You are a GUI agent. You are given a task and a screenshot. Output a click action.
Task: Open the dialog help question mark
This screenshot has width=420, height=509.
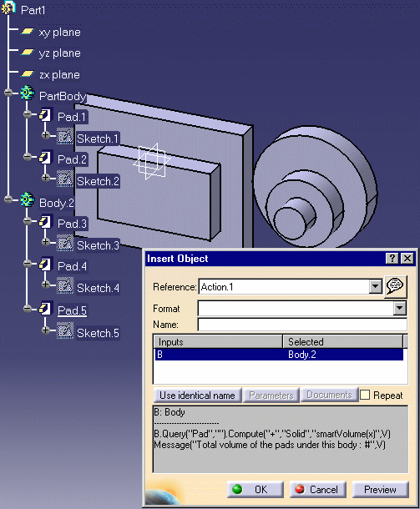[x=392, y=259]
